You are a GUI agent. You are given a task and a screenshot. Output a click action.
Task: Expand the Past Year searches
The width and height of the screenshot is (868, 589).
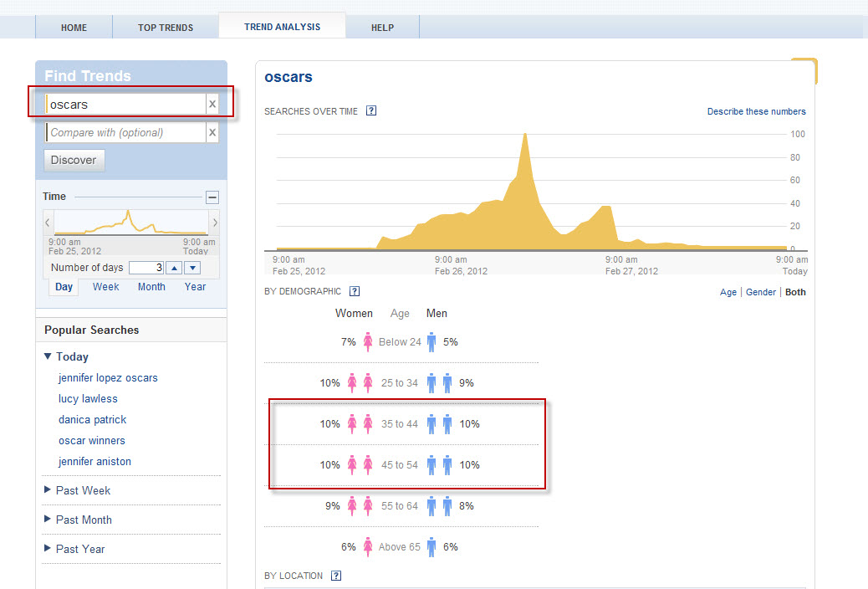pos(48,549)
